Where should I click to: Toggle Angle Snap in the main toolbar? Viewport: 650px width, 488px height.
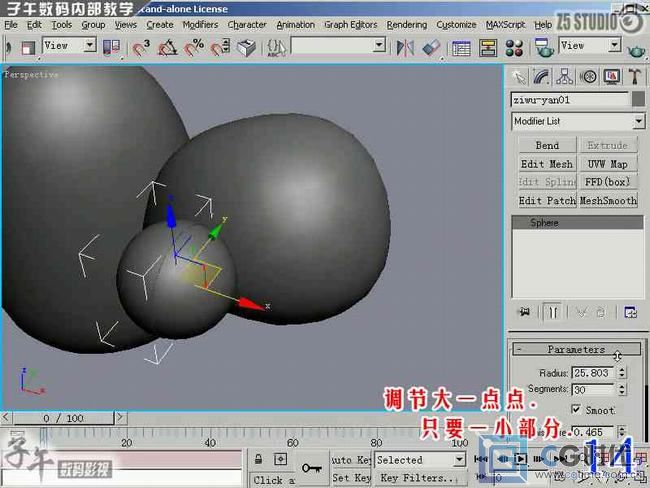(167, 47)
